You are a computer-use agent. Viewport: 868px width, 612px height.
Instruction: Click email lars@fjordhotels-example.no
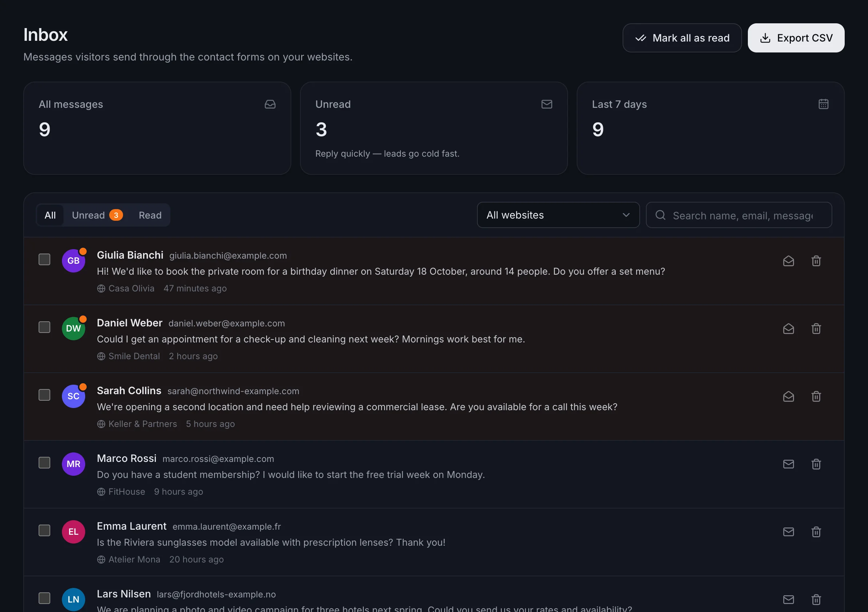coord(216,594)
